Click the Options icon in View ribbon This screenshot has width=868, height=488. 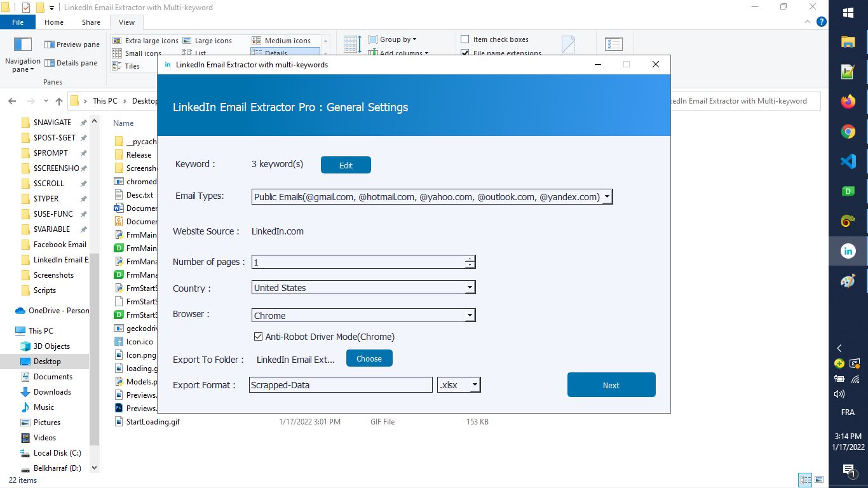click(614, 44)
